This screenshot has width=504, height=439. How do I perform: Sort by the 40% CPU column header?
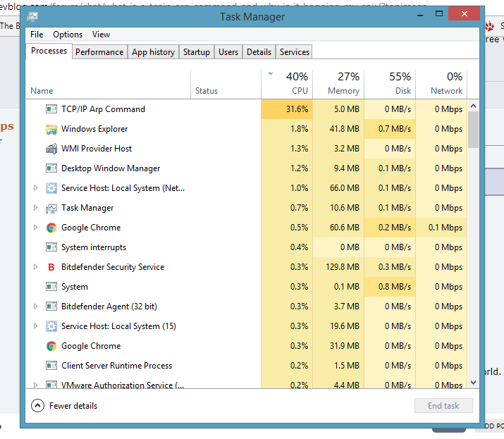(287, 84)
